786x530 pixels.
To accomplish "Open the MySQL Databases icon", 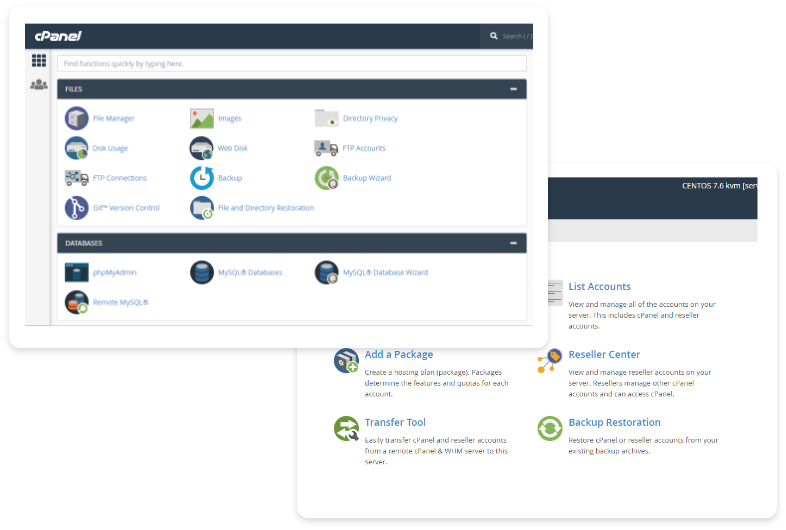I will 202,272.
